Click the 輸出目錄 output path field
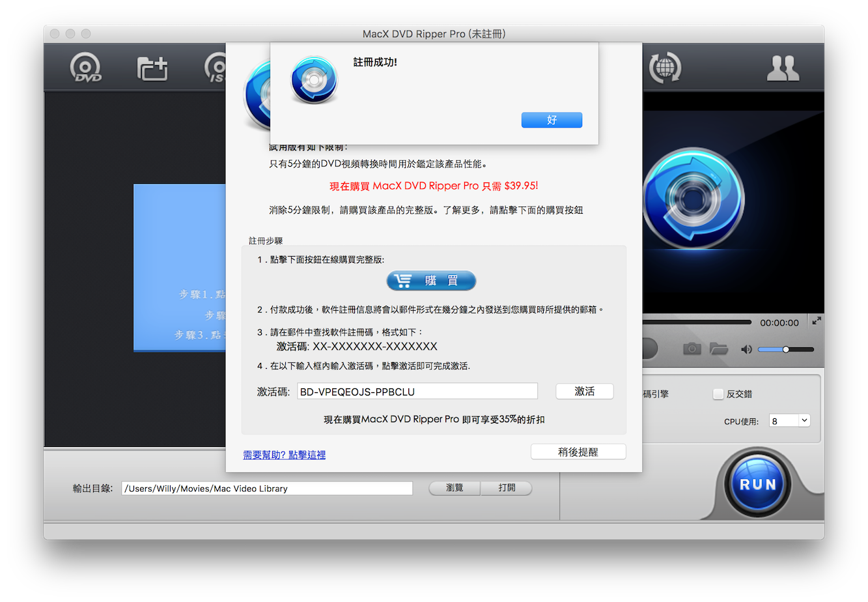868x602 pixels. pyautogui.click(x=267, y=489)
